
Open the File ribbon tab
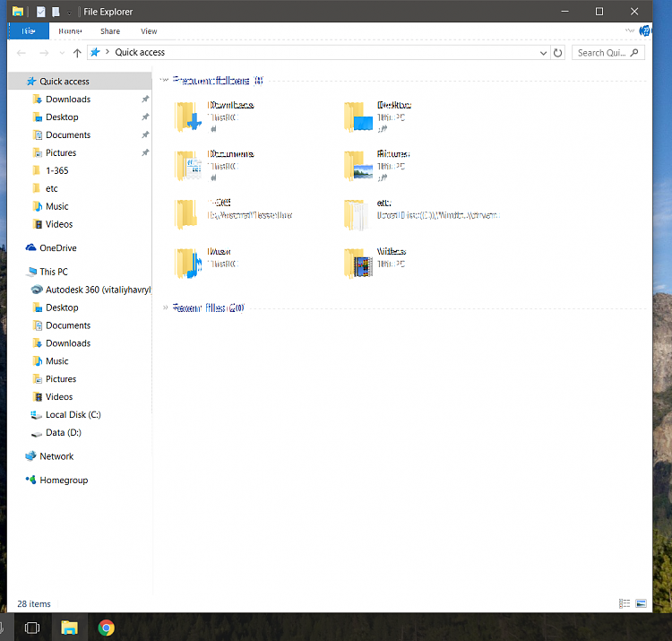[x=29, y=30]
